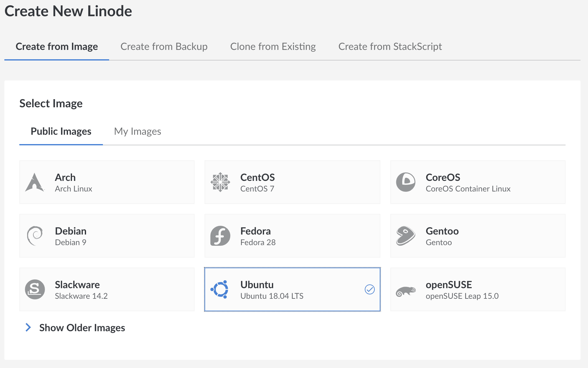This screenshot has width=588, height=368.
Task: Click the Fedora logo icon
Action: (220, 236)
